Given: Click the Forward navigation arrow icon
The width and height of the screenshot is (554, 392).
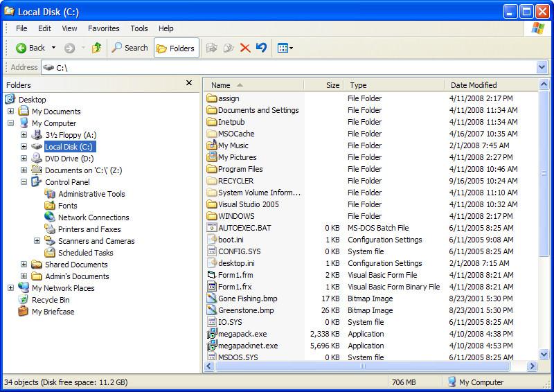Looking at the screenshot, I should (x=70, y=48).
